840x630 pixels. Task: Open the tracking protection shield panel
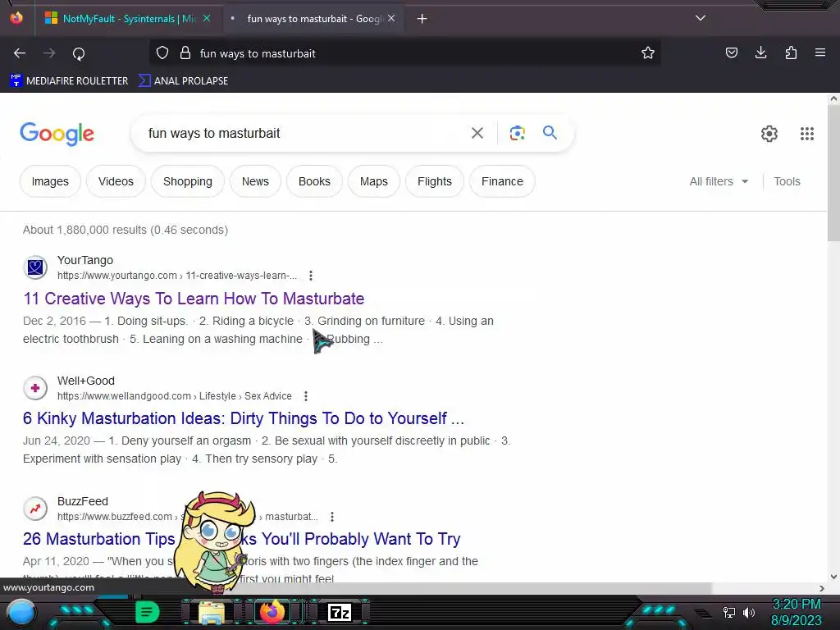(x=162, y=53)
